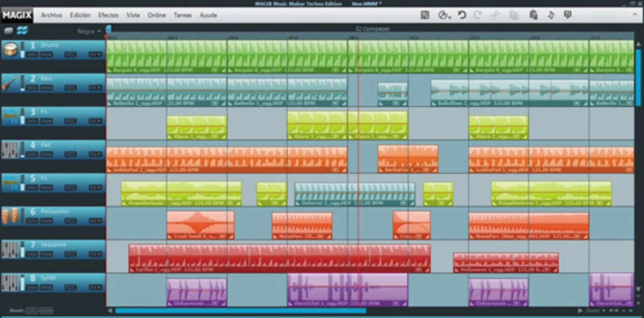The image size is (644, 318).
Task: Click the music note icon in toolbar
Action: coord(551,15)
